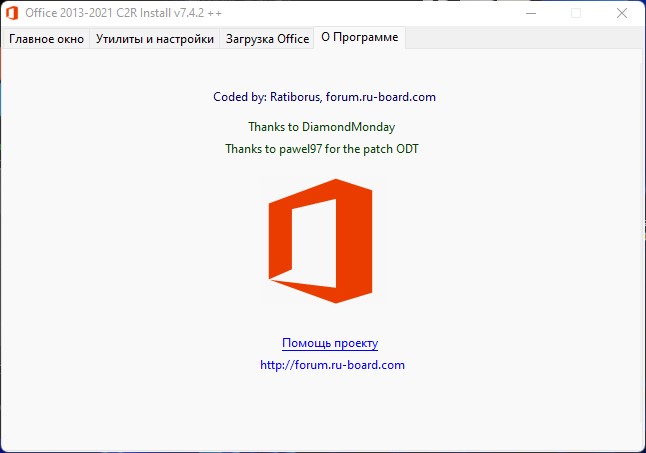
Task: Close the Office C2R Install window
Action: 622,13
